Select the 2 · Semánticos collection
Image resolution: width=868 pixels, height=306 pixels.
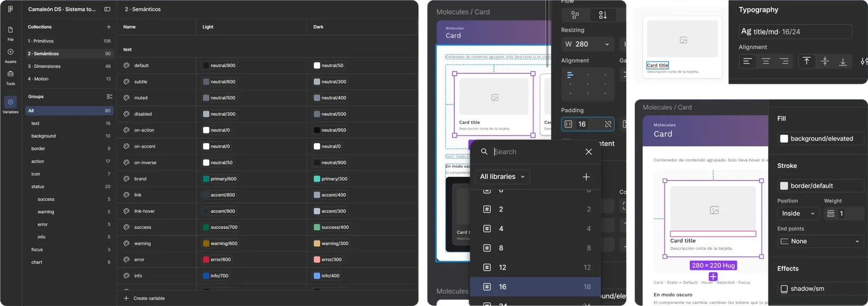(69, 54)
